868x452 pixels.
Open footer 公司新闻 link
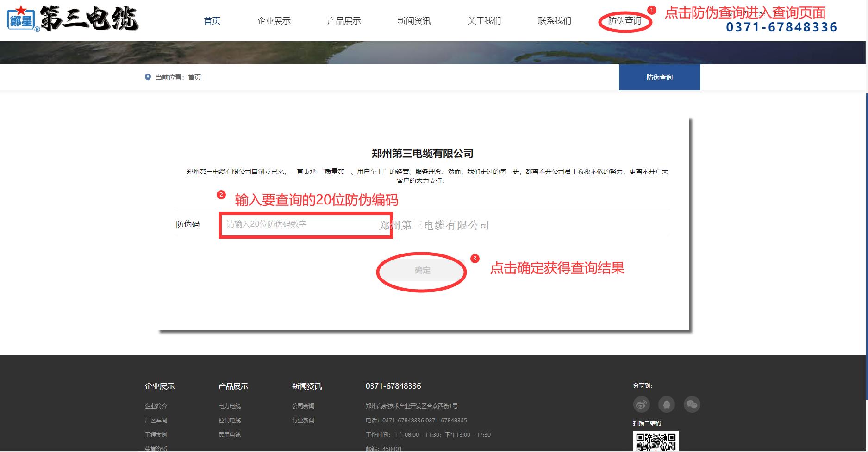[303, 406]
